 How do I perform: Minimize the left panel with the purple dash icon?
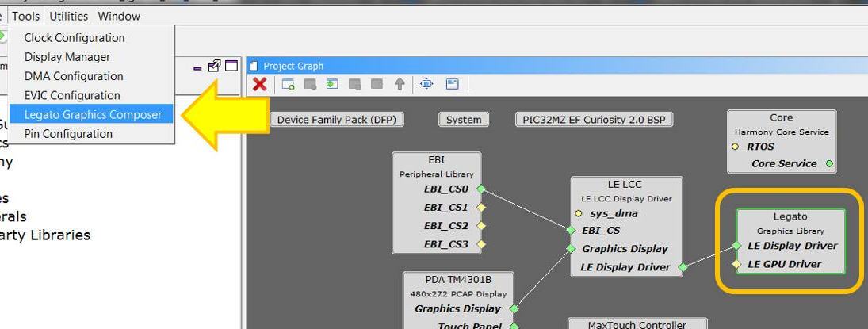[x=197, y=68]
